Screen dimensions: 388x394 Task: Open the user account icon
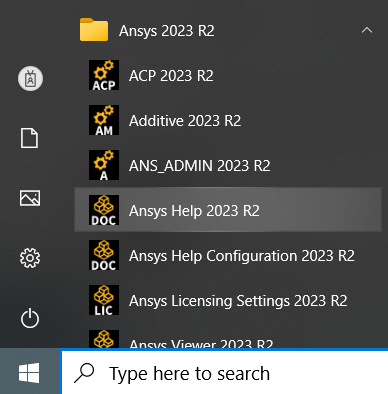point(30,79)
